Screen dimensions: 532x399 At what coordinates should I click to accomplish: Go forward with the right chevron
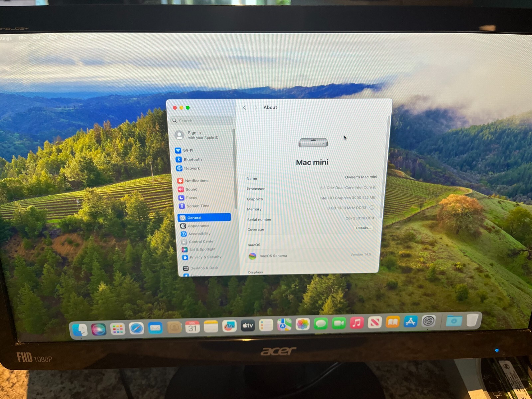tap(256, 107)
